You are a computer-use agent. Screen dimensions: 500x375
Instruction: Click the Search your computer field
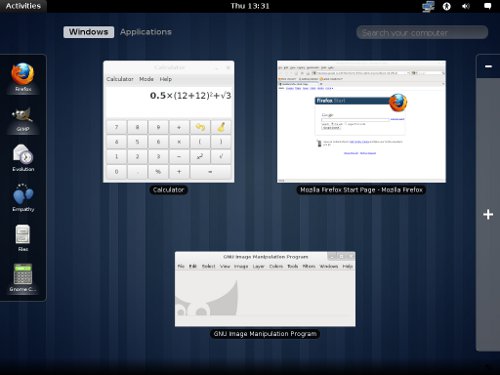(x=422, y=32)
